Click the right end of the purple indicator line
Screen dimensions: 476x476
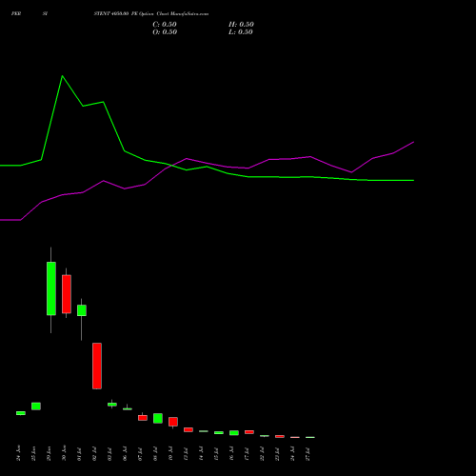pyautogui.click(x=413, y=142)
